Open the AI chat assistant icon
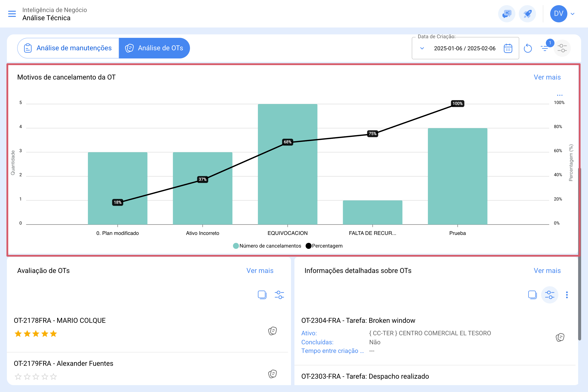The image size is (588, 392). pyautogui.click(x=507, y=14)
